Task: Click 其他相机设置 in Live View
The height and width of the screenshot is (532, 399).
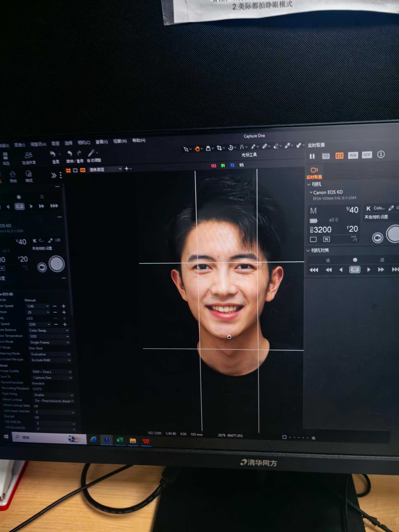Action: click(x=376, y=217)
